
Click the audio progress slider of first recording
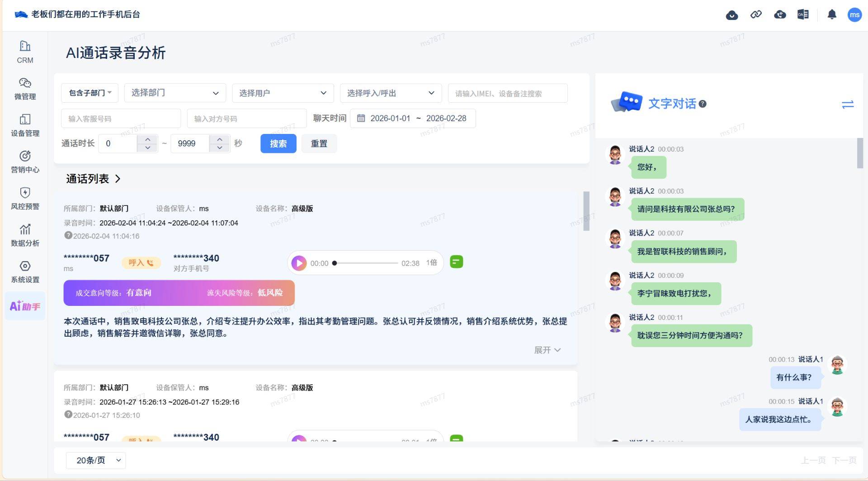click(x=366, y=263)
